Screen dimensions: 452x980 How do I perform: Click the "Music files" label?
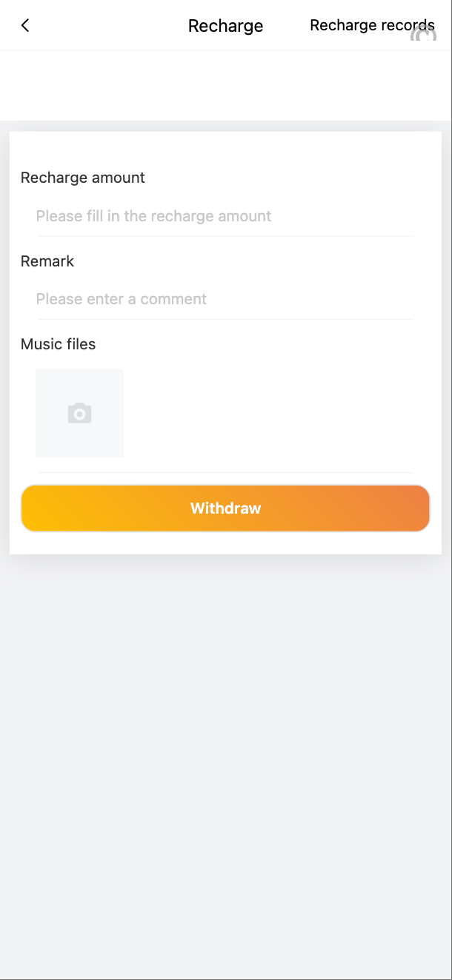(x=59, y=344)
